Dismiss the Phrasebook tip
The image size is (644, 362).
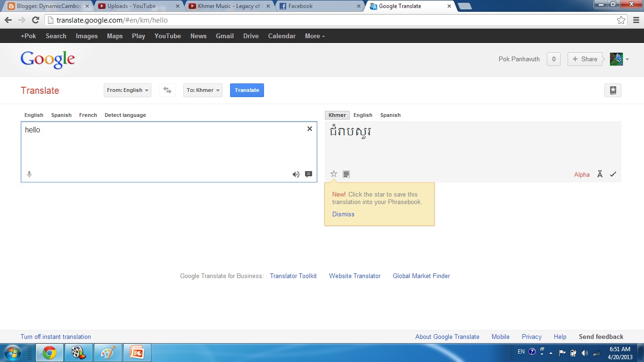tap(343, 214)
